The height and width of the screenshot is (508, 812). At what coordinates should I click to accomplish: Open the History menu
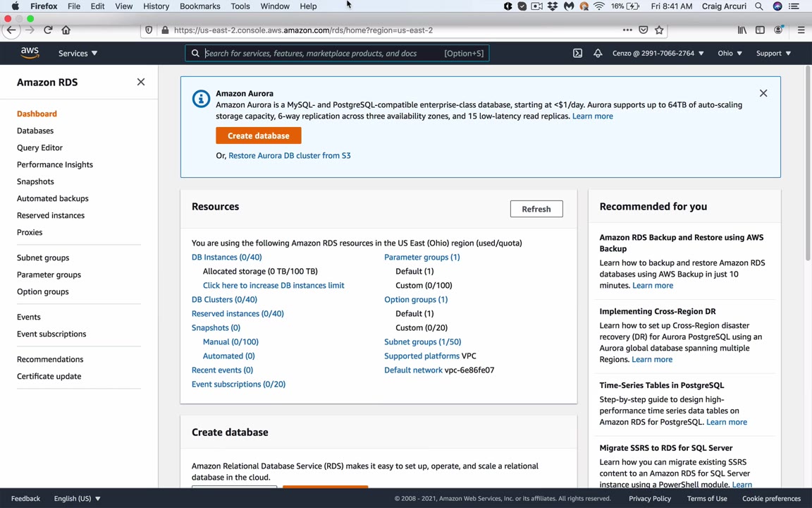[x=156, y=6]
